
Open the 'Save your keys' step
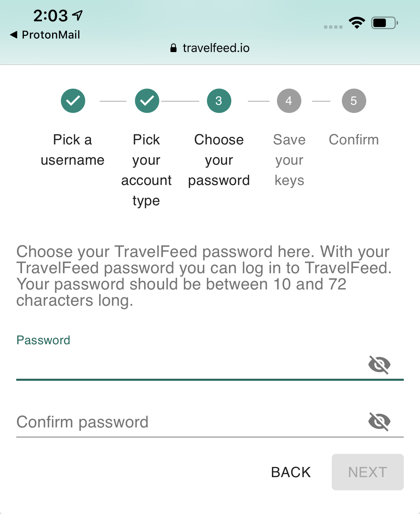[x=289, y=160]
